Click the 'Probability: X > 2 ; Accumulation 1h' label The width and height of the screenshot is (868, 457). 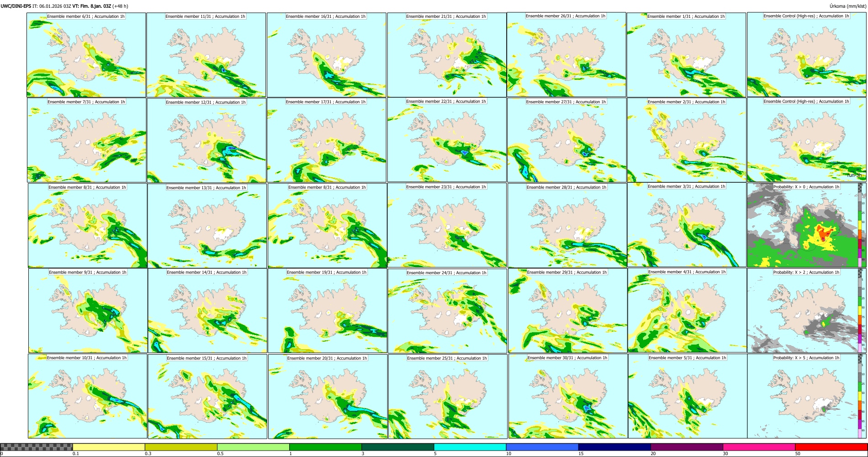(x=806, y=272)
